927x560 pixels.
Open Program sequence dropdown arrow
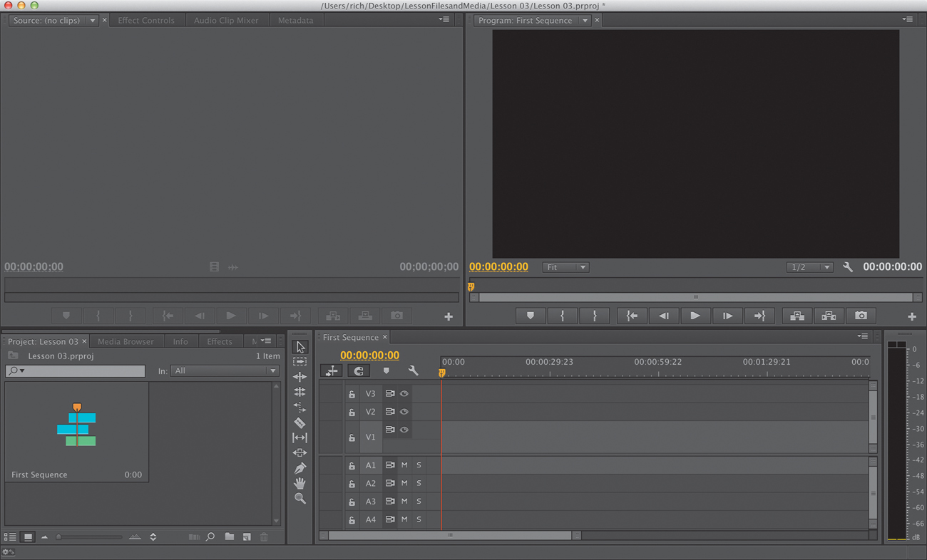585,21
